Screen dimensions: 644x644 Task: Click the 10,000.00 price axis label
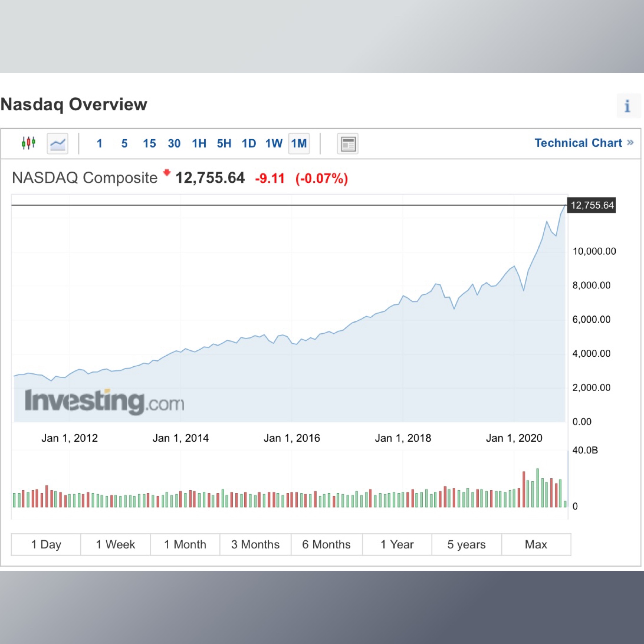coord(594,251)
